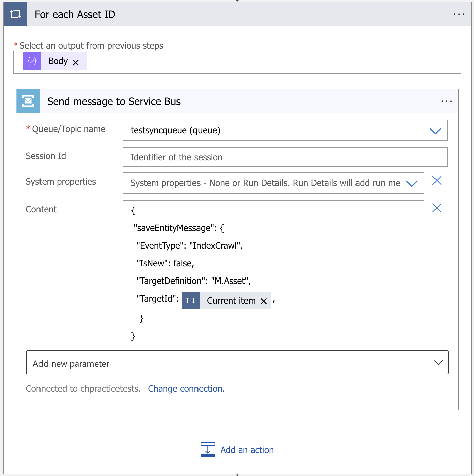Open the Queue/Topic name dropdown
Screen dimensions: 474x476
[x=435, y=131]
